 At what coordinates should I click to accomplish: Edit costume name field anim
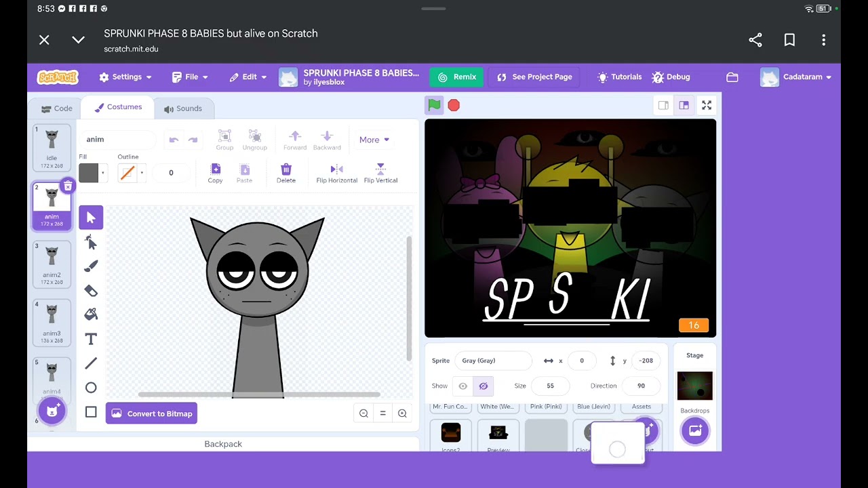click(x=117, y=140)
